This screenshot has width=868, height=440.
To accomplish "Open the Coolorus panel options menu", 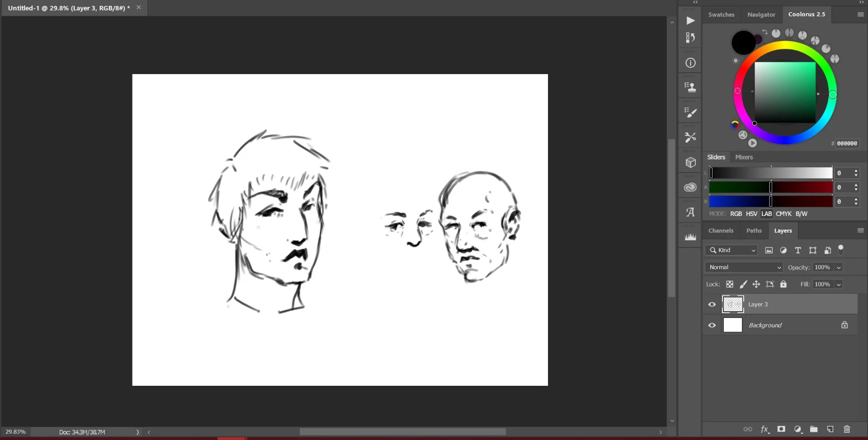I will tap(860, 14).
